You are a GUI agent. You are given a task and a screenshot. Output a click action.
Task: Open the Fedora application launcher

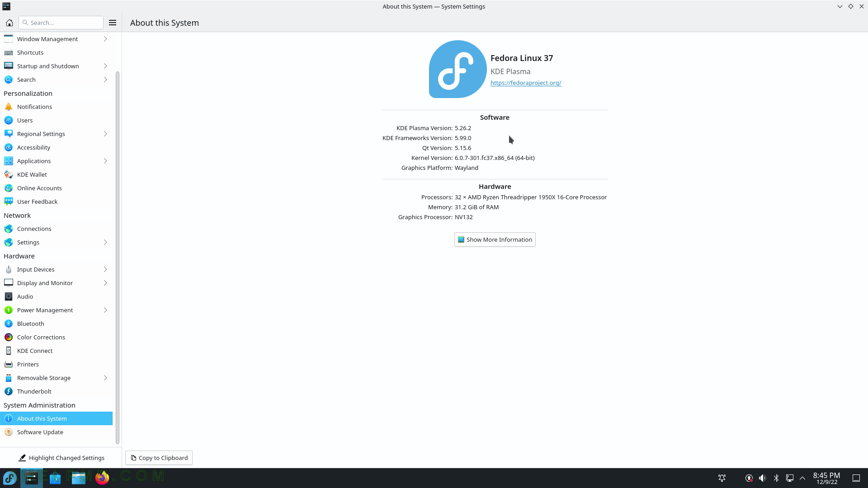point(10,478)
